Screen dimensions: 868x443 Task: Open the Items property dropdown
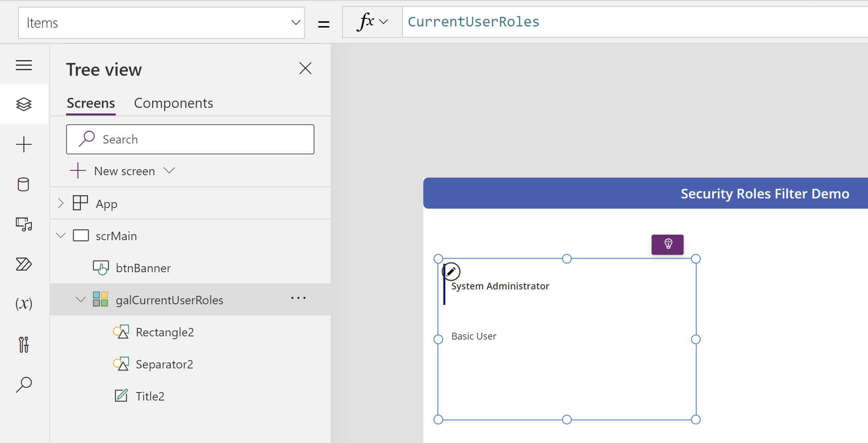[x=296, y=22]
